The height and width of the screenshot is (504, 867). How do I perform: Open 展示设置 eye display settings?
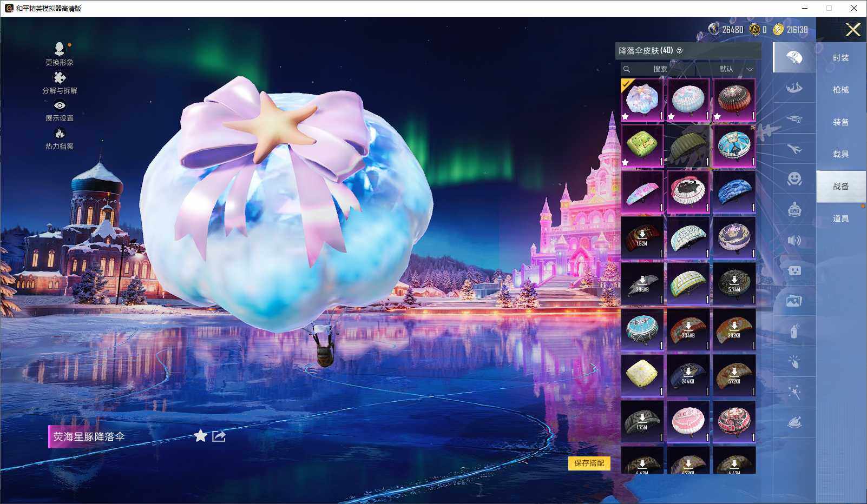[x=60, y=106]
